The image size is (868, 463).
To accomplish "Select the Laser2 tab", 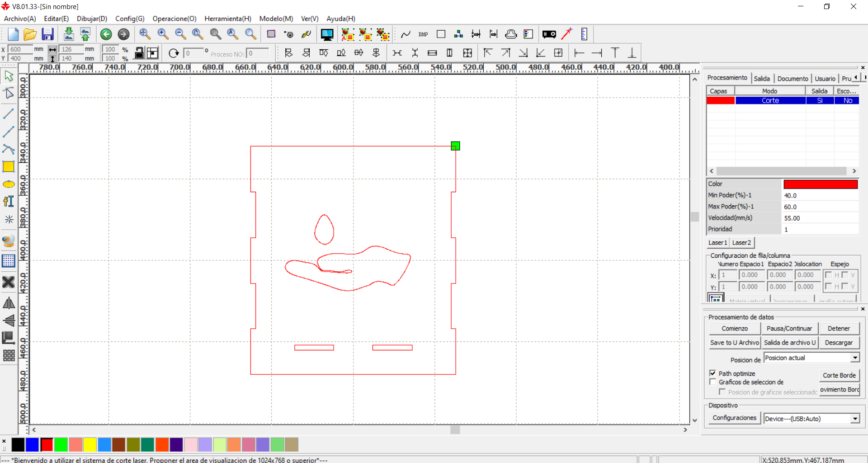I will click(x=741, y=243).
